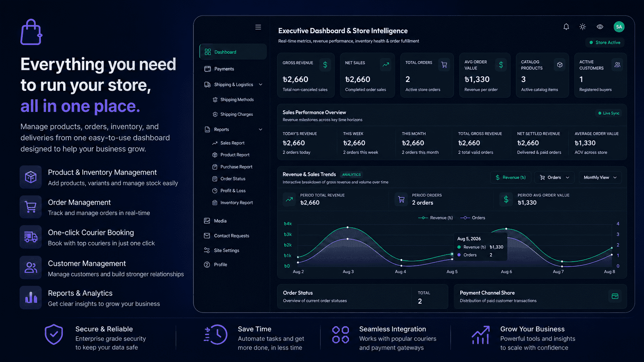Viewport: 644px width, 362px height.
Task: Click the Payment Channel Share card icon
Action: pos(615,296)
